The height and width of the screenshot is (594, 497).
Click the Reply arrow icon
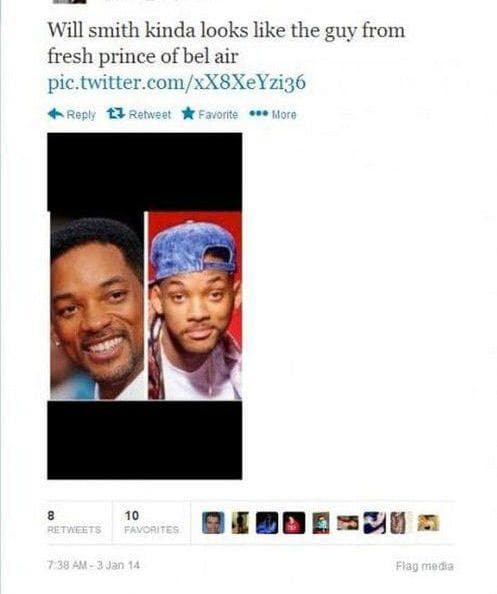click(x=55, y=114)
